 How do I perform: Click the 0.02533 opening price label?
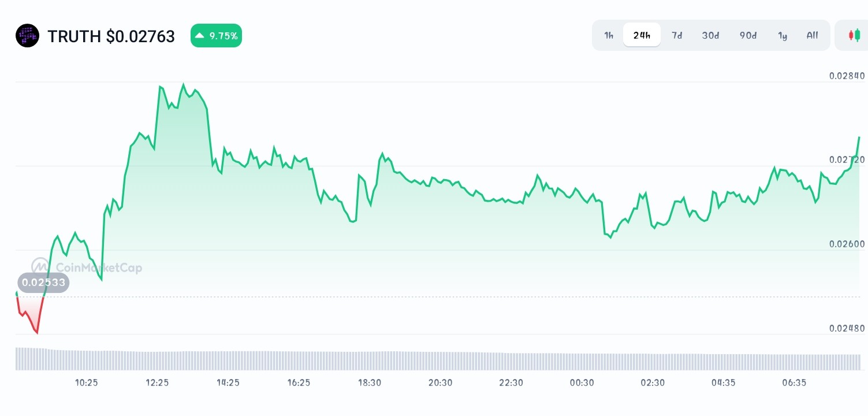(x=44, y=283)
